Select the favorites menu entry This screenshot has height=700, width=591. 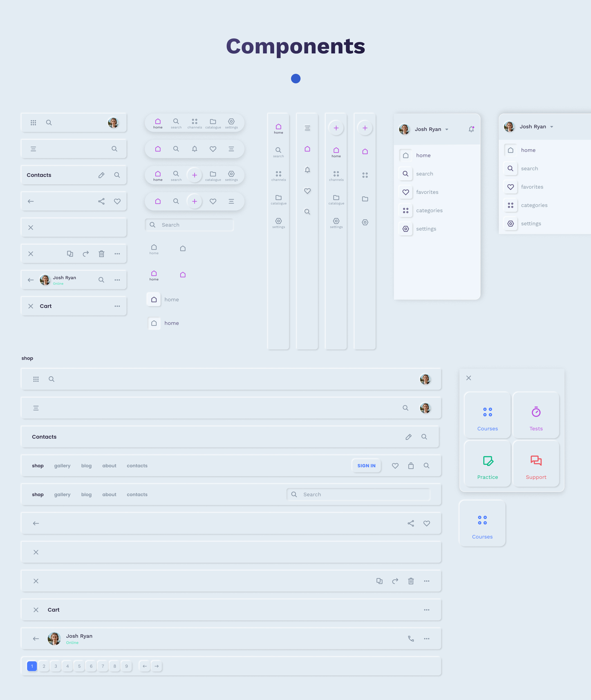[x=426, y=192]
